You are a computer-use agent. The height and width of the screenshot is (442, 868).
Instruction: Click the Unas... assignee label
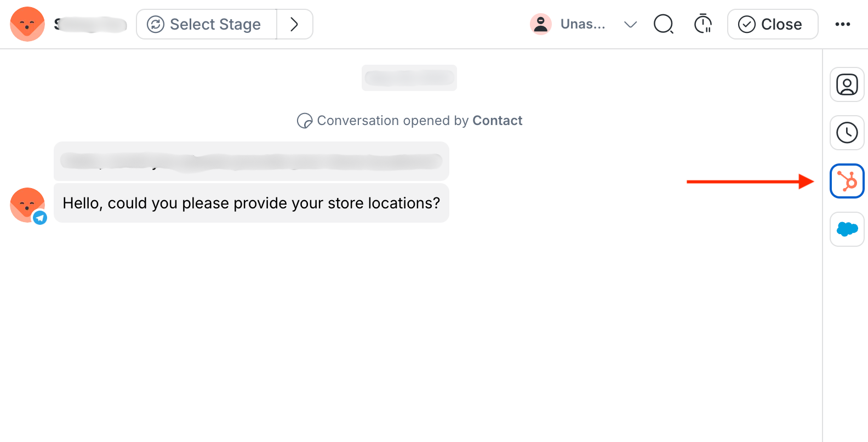click(583, 24)
